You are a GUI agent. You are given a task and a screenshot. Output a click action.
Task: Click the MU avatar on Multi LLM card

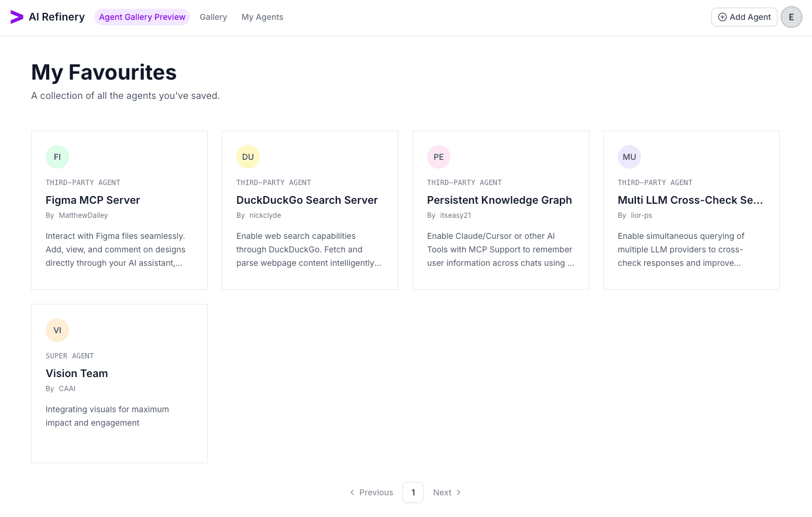click(x=629, y=156)
